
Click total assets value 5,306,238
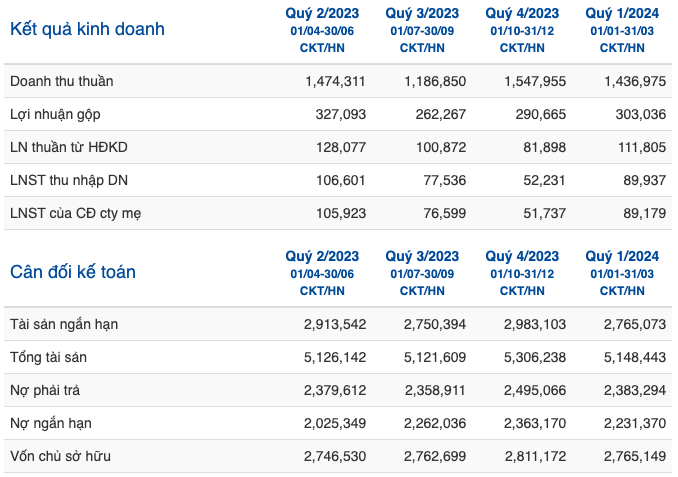pos(535,358)
